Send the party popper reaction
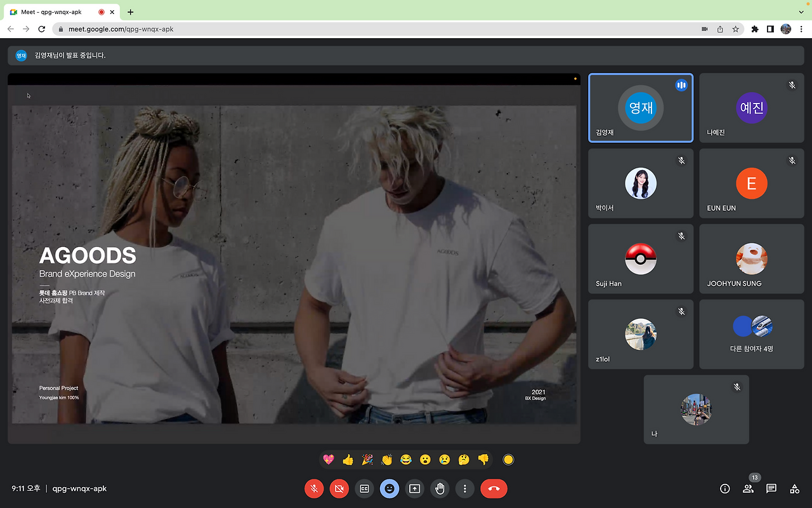Screen dimensions: 812x508 coord(367,460)
